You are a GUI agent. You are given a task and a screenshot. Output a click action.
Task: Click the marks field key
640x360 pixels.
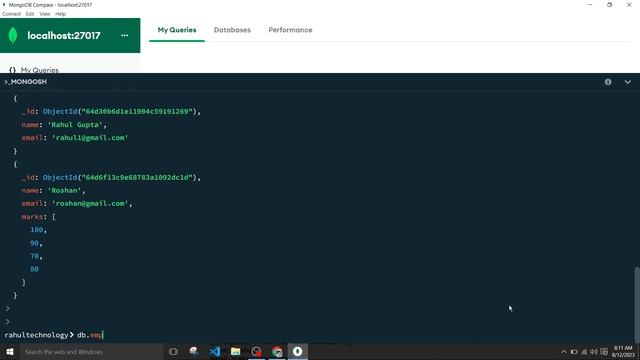(32, 217)
